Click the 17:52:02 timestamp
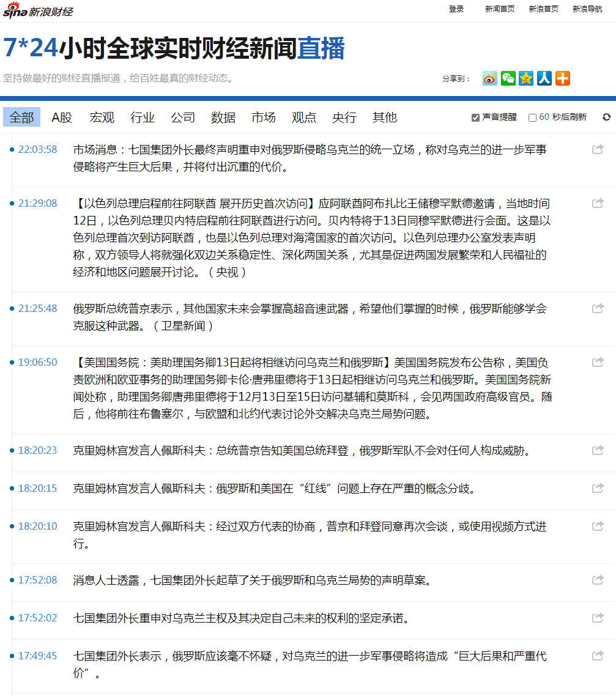This screenshot has height=696, width=616. pyautogui.click(x=38, y=618)
